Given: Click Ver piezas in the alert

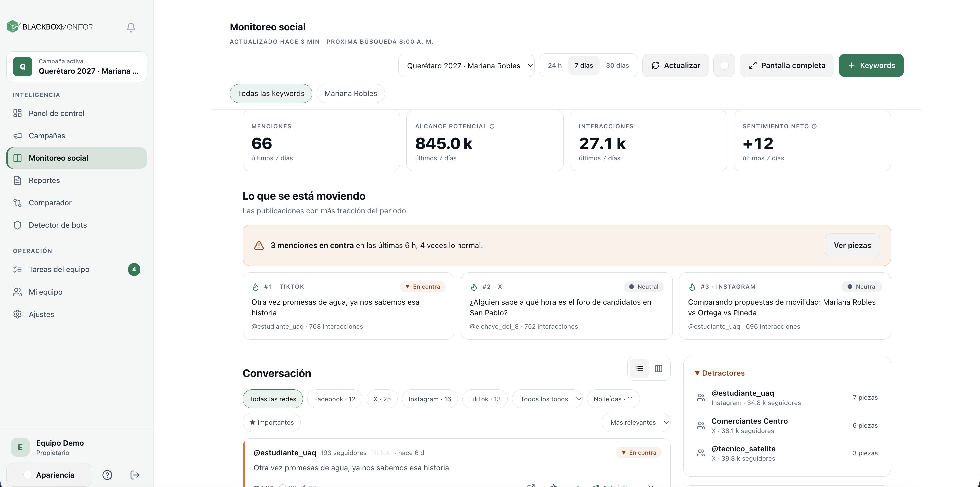Looking at the screenshot, I should click(852, 245).
